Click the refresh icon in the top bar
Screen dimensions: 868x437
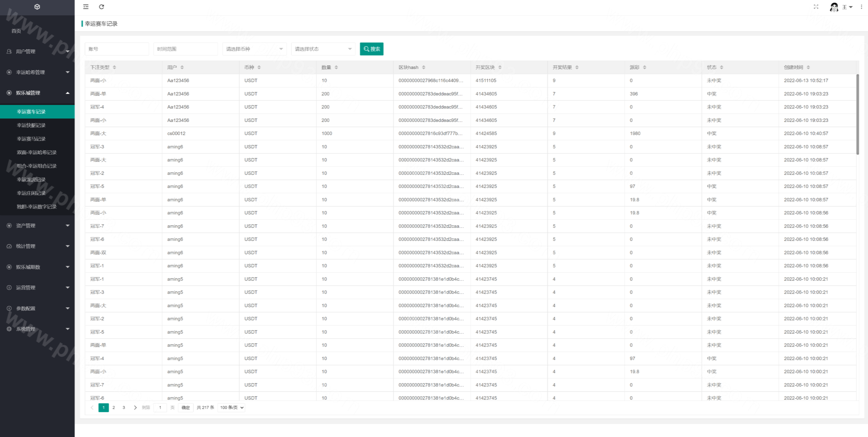pos(101,7)
